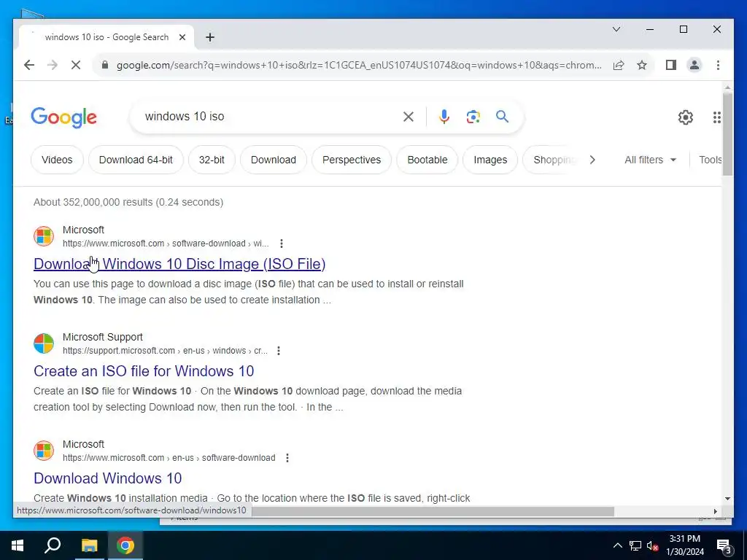Viewport: 747px width, 560px height.
Task: Click the Microsoft favicon of first result
Action: (x=44, y=236)
